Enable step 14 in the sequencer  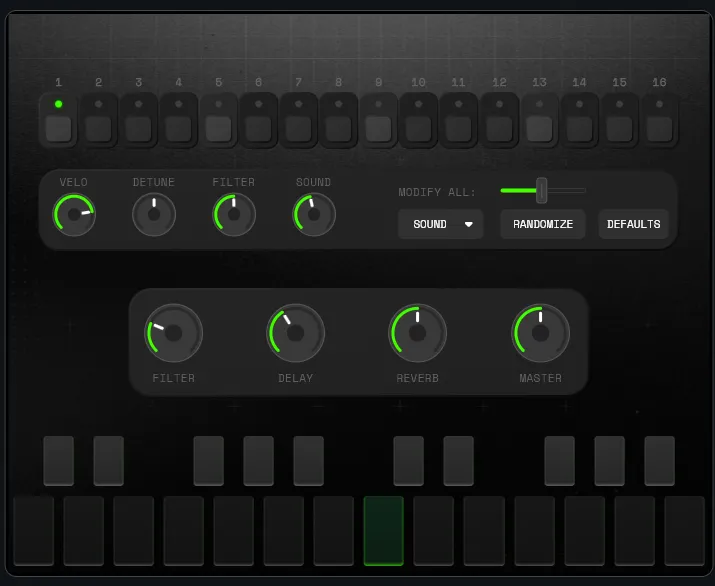pos(579,129)
